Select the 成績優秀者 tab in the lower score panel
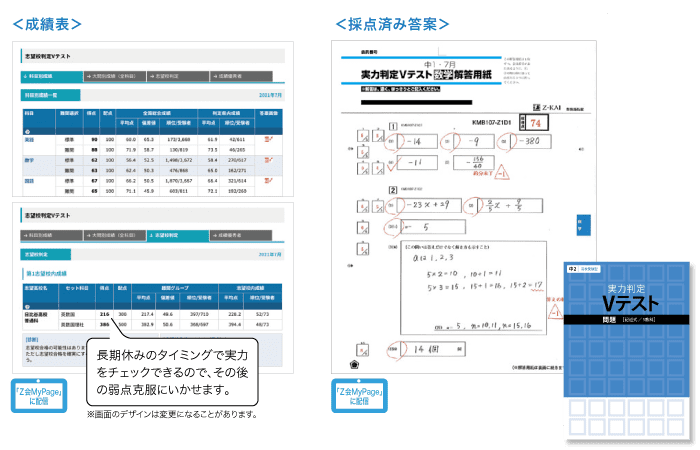 point(241,235)
